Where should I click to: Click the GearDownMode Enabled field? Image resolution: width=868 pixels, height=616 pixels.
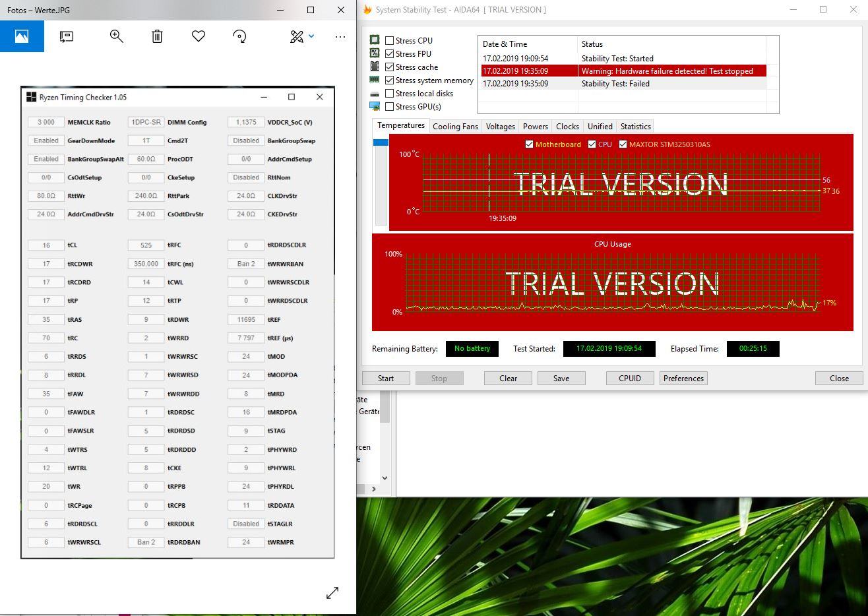tap(46, 141)
